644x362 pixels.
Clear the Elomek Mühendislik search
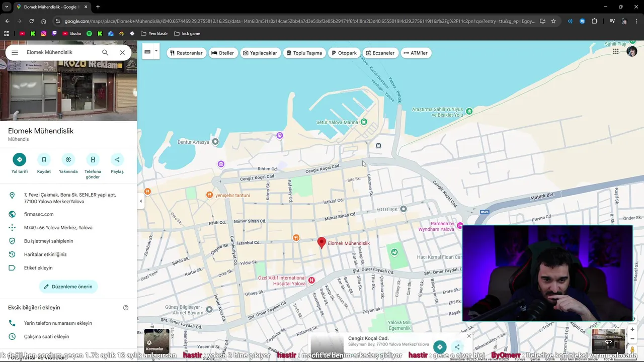[122, 52]
